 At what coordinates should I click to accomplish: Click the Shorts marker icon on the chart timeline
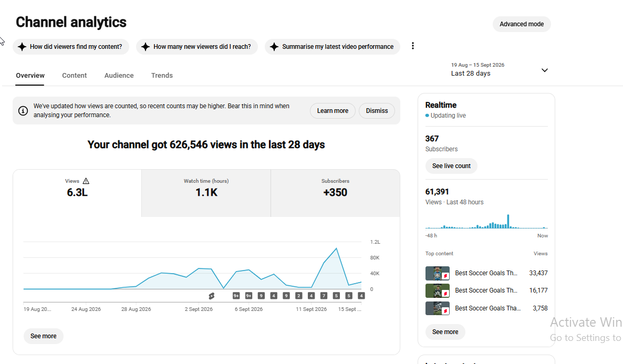(x=211, y=296)
